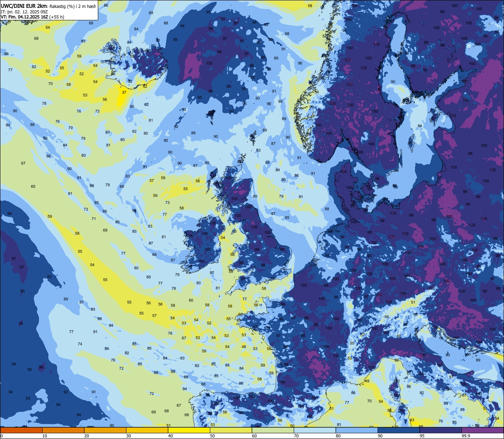
Task: Click the legend segment between 20 and 30
Action: 105,430
